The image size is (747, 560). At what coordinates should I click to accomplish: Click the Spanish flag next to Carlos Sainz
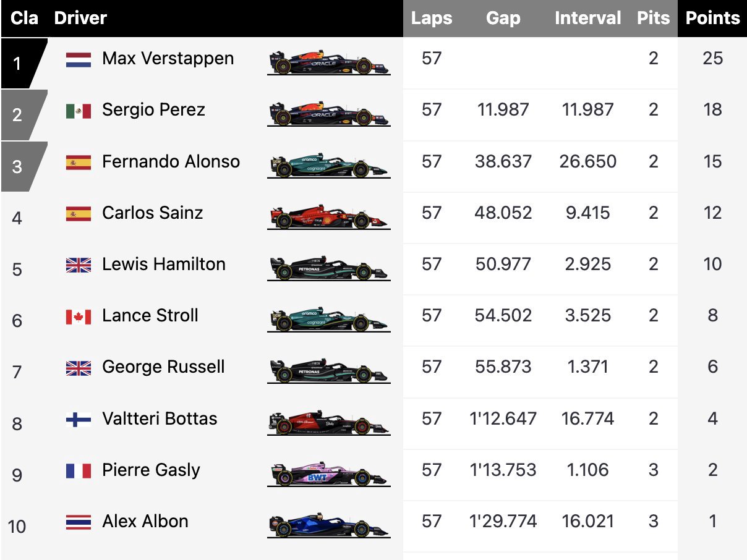point(79,214)
